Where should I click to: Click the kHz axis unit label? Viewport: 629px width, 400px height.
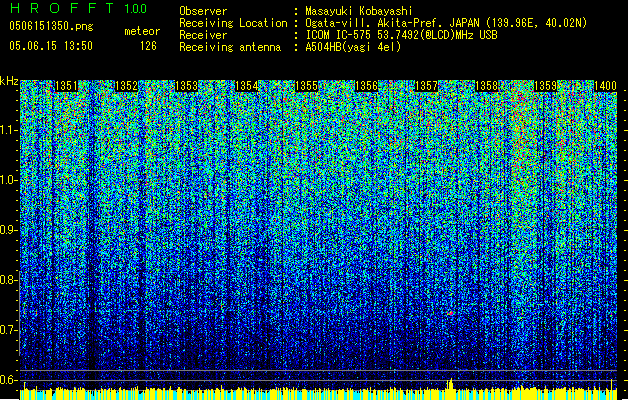click(9, 81)
